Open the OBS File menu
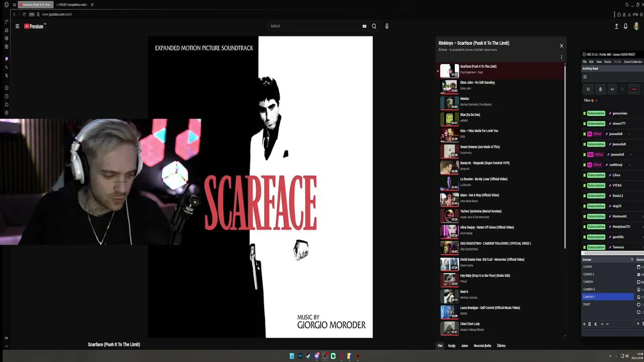644x362 pixels. point(585,62)
